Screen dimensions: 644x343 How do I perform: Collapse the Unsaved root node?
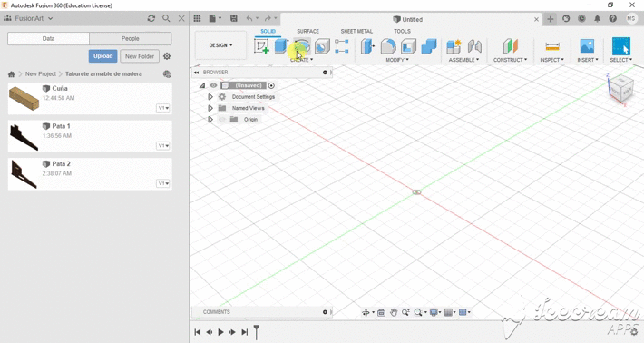click(x=202, y=85)
